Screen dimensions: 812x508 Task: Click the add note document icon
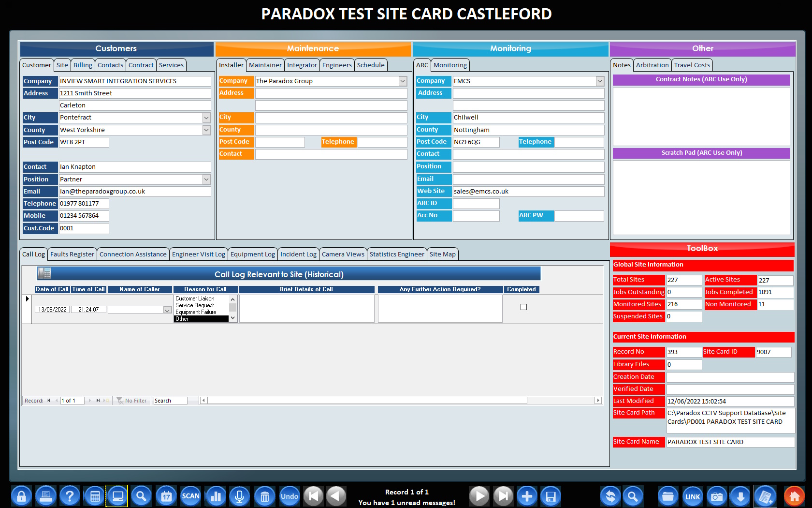pos(765,496)
